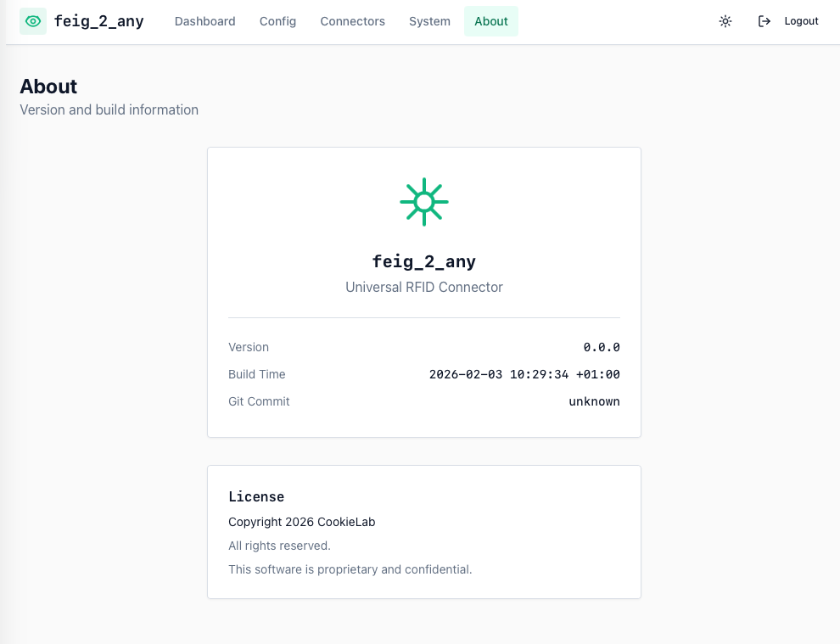
Task: Click the Git Commit value unknown
Action: tap(594, 401)
